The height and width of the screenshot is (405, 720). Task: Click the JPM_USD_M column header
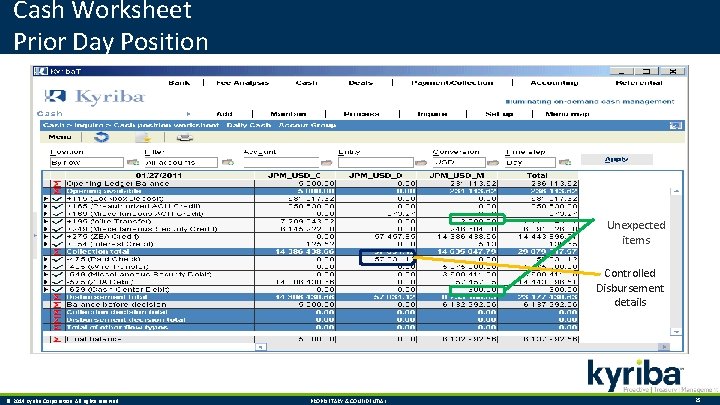(x=456, y=175)
